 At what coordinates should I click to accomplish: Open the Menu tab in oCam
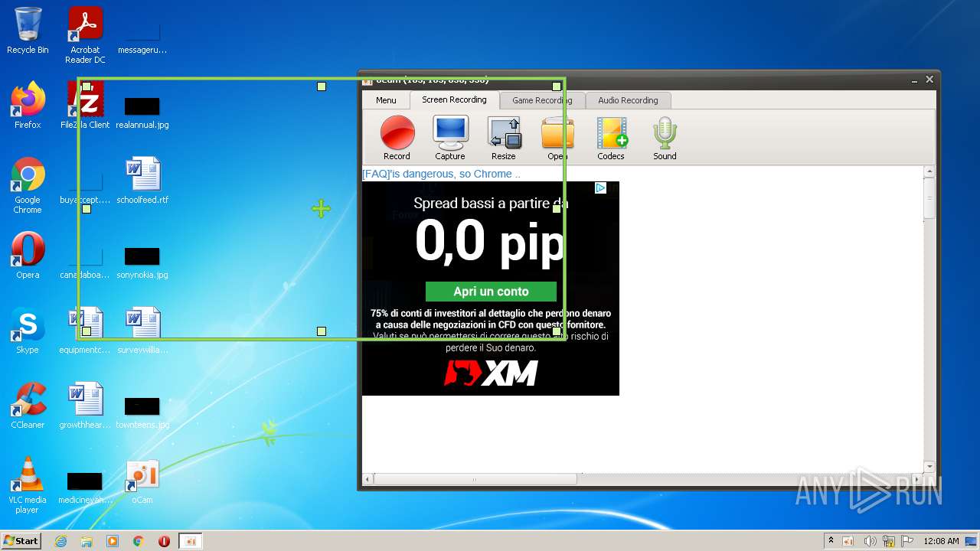tap(386, 100)
